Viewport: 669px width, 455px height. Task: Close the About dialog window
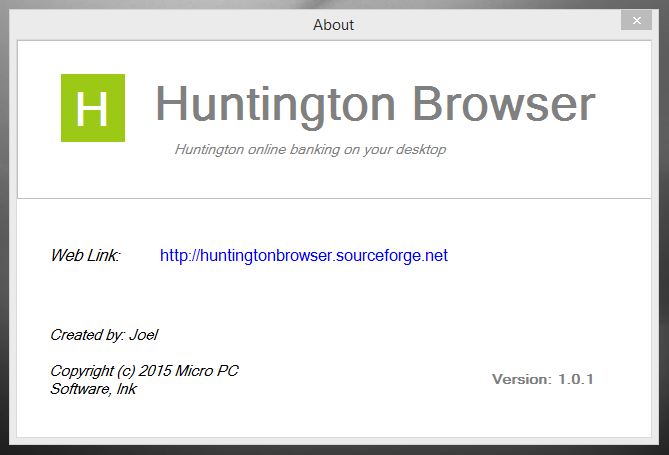coord(636,20)
